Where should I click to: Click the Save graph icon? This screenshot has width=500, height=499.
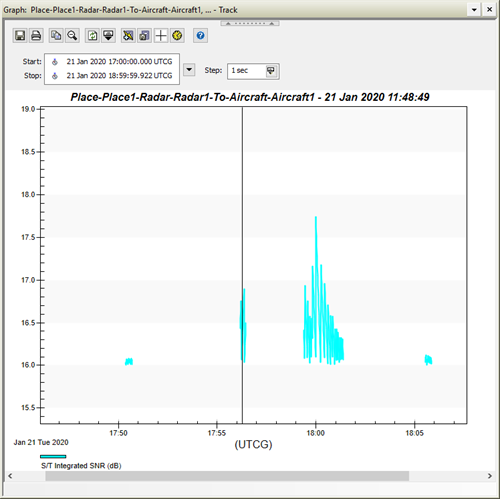coord(20,35)
